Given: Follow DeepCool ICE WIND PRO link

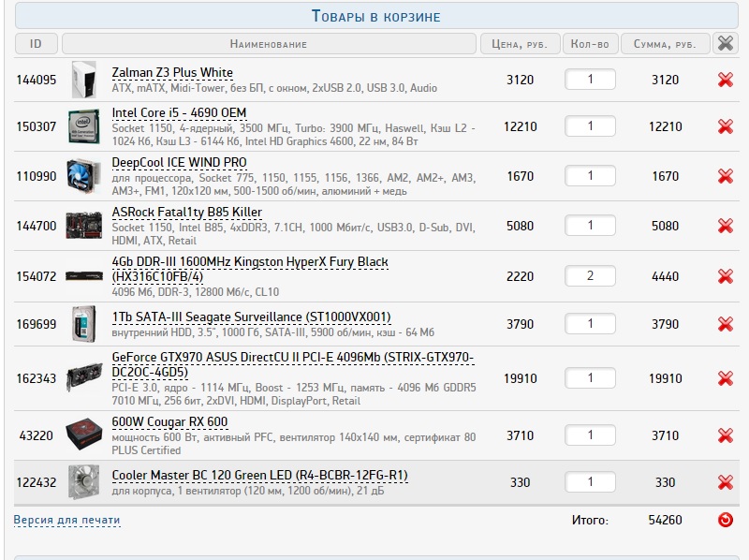Looking at the screenshot, I should click(179, 162).
